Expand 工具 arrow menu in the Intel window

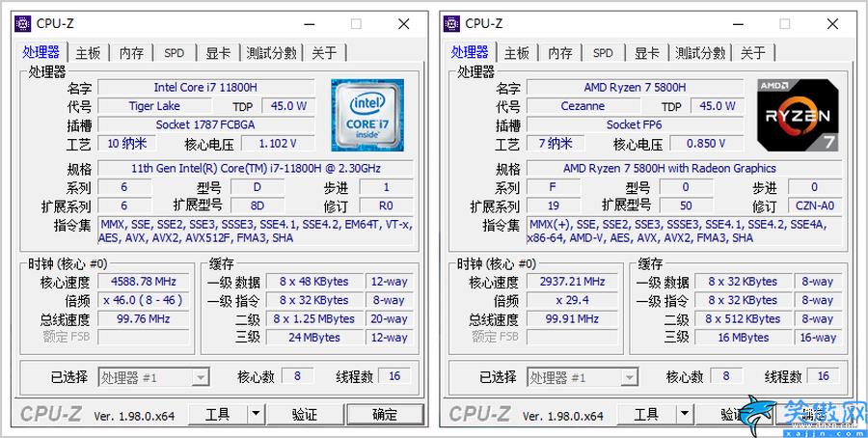click(256, 414)
